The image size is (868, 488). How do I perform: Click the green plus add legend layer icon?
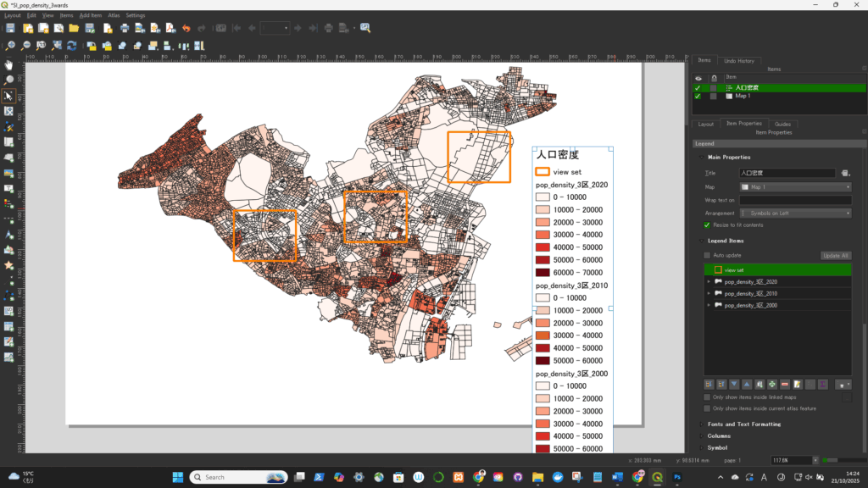point(772,384)
